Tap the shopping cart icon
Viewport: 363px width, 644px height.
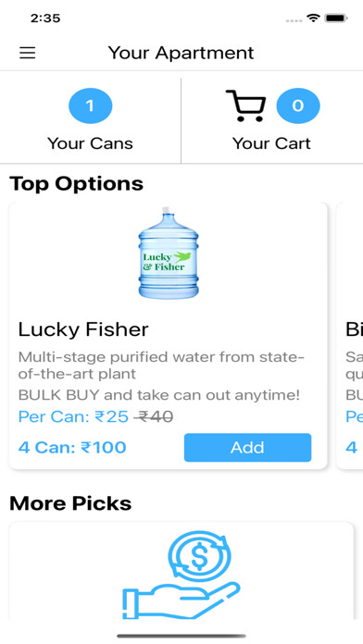click(x=245, y=106)
